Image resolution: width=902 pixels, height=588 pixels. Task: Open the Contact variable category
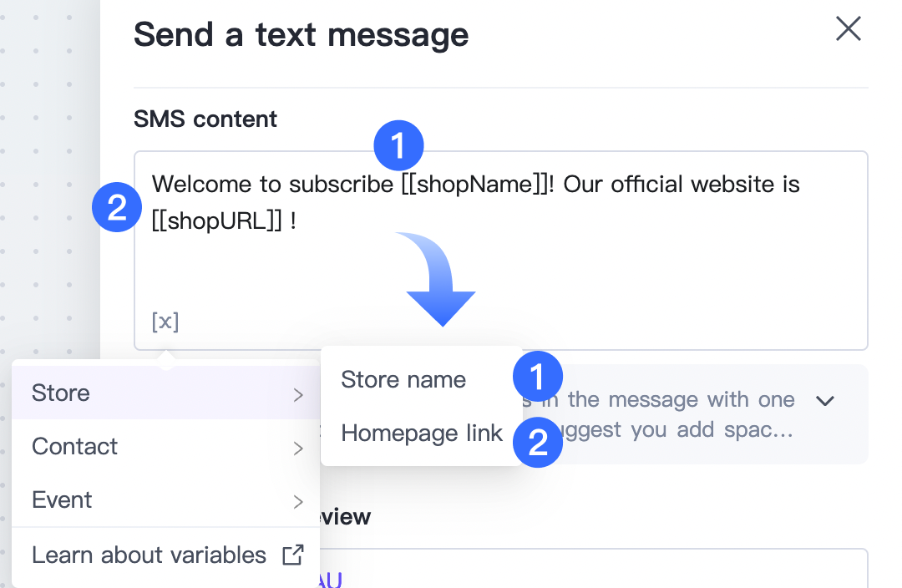(75, 447)
